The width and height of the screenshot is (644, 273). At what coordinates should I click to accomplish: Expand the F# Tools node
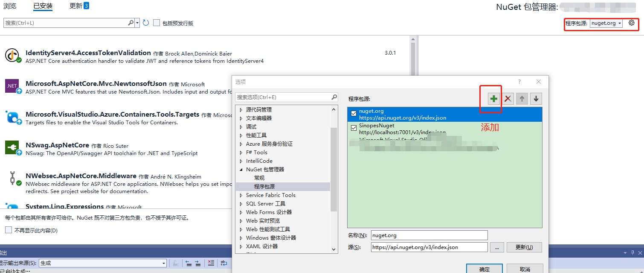[x=241, y=153]
